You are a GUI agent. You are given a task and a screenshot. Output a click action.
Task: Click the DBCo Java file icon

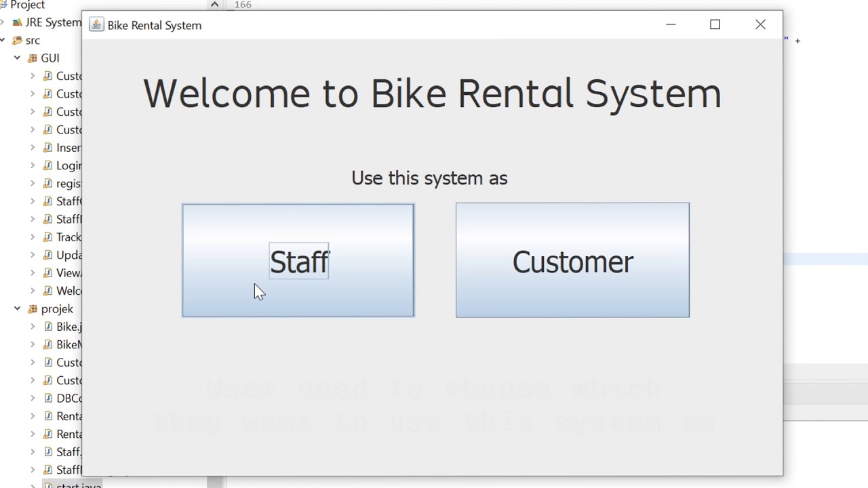(x=47, y=398)
